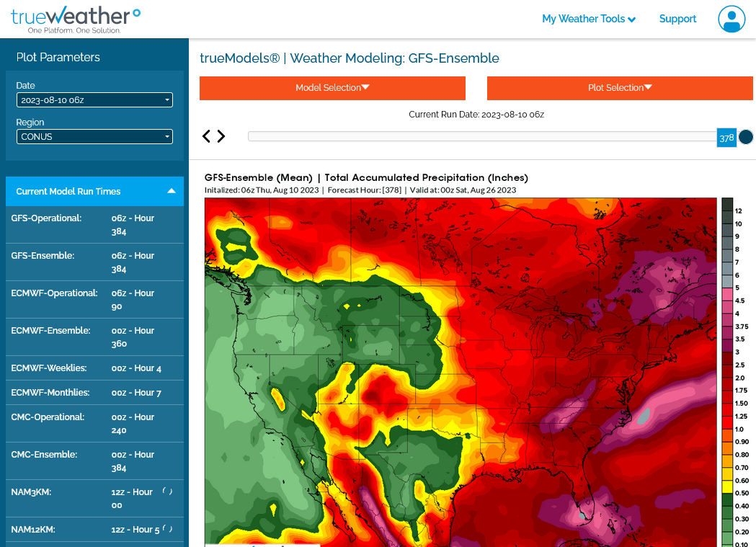This screenshot has width=756, height=547.
Task: Open the user profile account icon
Action: [731, 19]
